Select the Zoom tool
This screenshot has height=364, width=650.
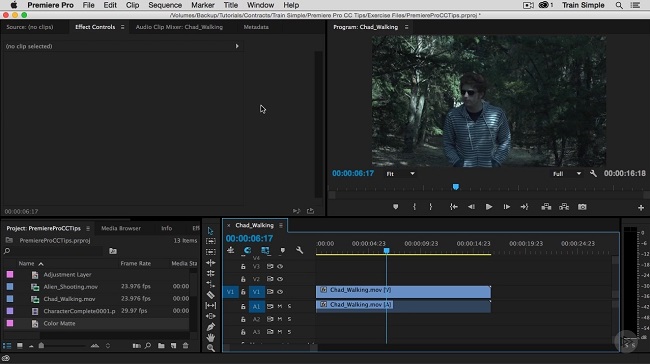(211, 348)
